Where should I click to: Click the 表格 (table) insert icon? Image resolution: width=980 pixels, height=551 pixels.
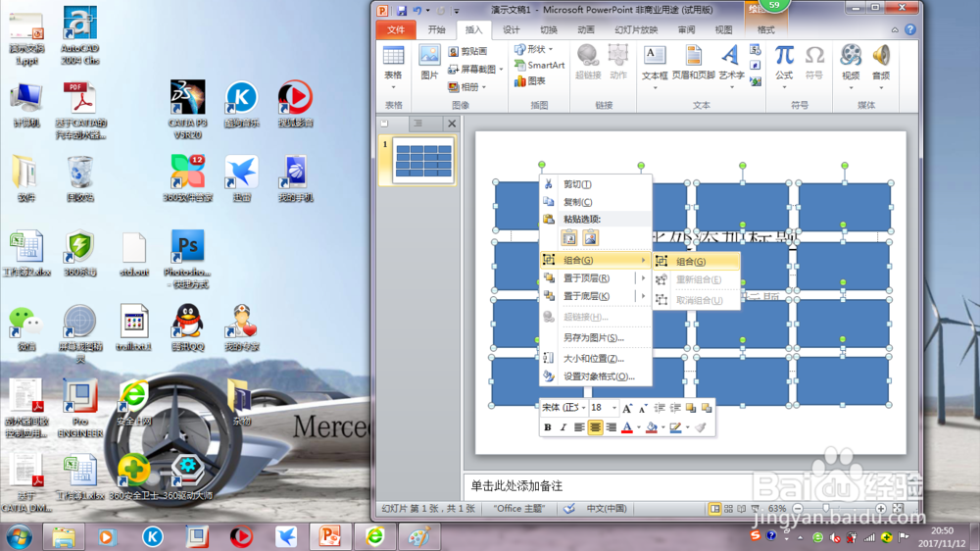(393, 63)
